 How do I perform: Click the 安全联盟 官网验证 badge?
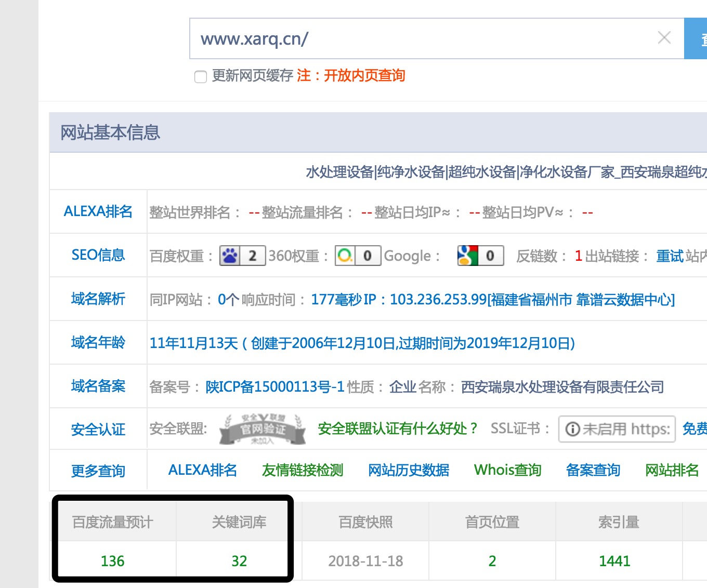pos(263,429)
